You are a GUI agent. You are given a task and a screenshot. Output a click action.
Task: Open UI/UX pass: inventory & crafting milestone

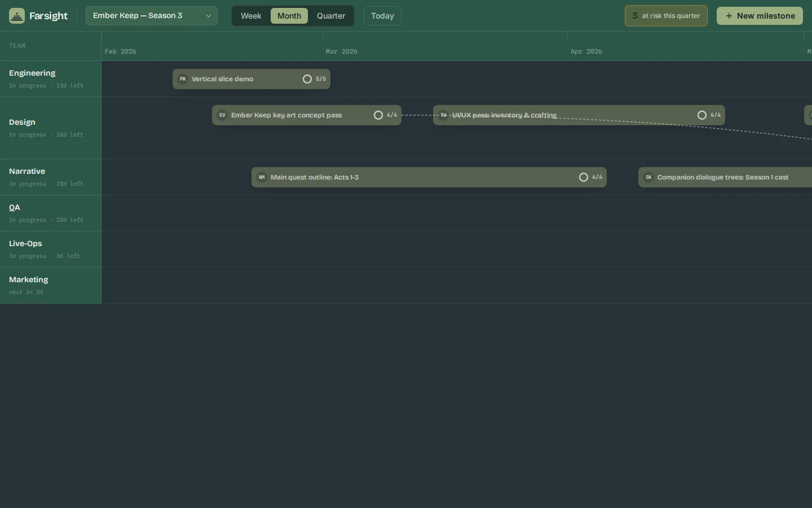[579, 115]
